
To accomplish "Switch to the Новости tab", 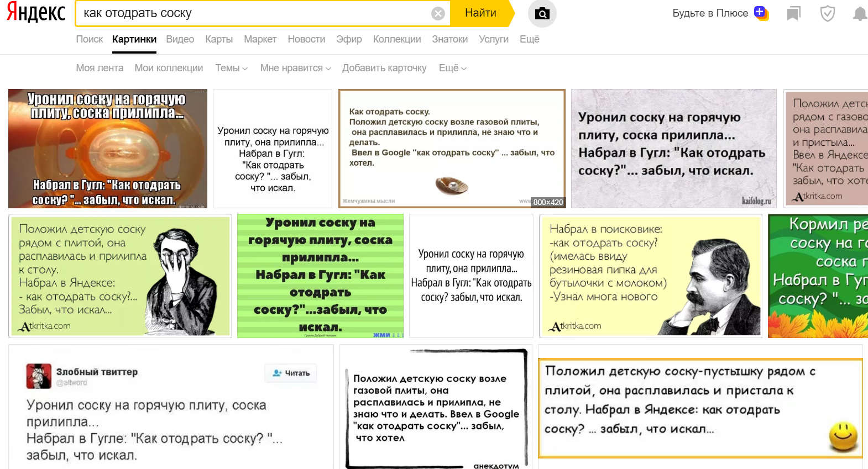I will pos(306,39).
